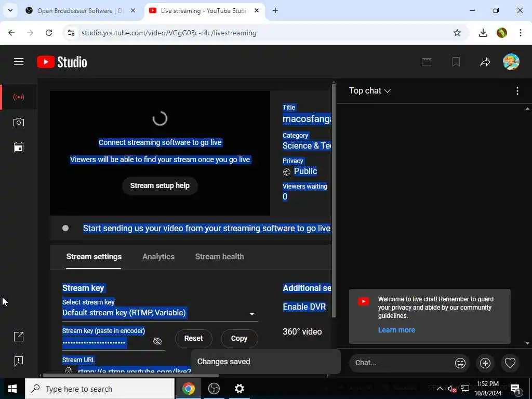Show hidden system tray icons

440,389
